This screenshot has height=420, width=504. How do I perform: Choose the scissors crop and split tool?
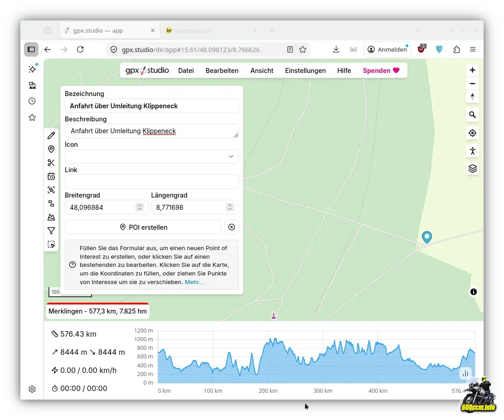pyautogui.click(x=51, y=163)
